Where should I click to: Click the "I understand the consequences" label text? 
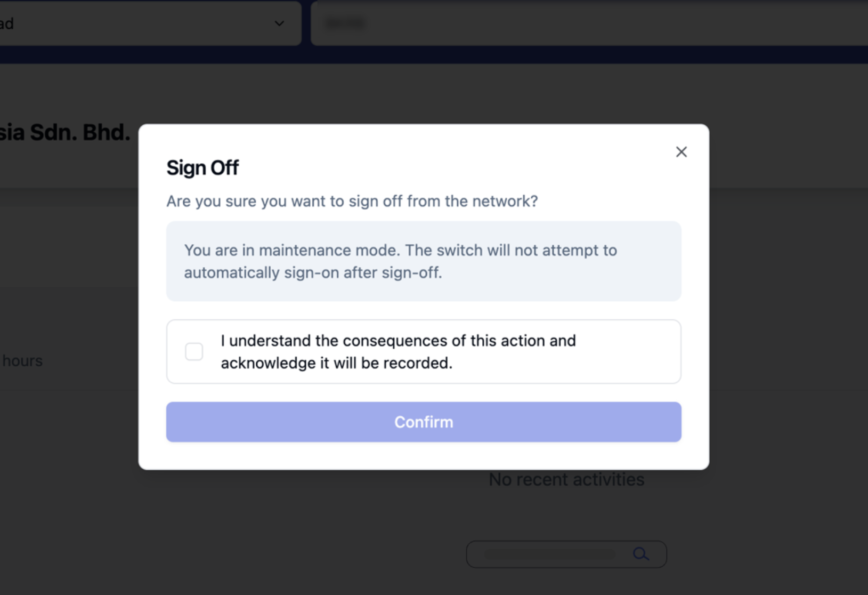pyautogui.click(x=398, y=341)
